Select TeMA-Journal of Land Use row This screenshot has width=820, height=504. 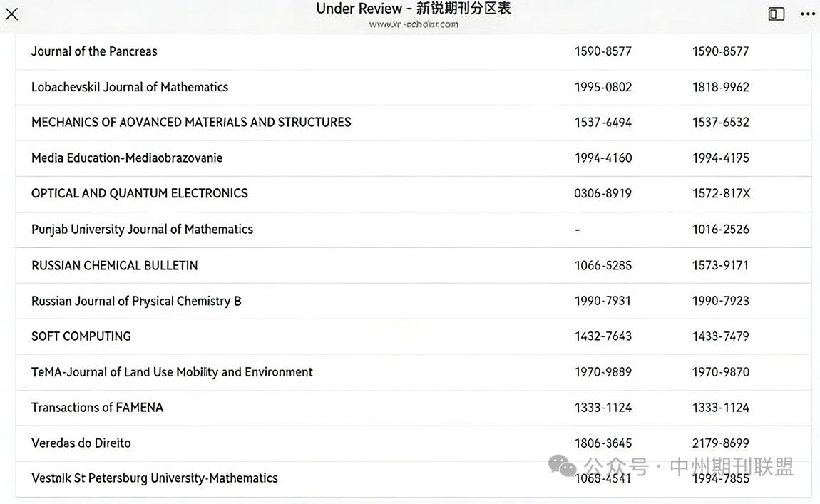tap(171, 371)
